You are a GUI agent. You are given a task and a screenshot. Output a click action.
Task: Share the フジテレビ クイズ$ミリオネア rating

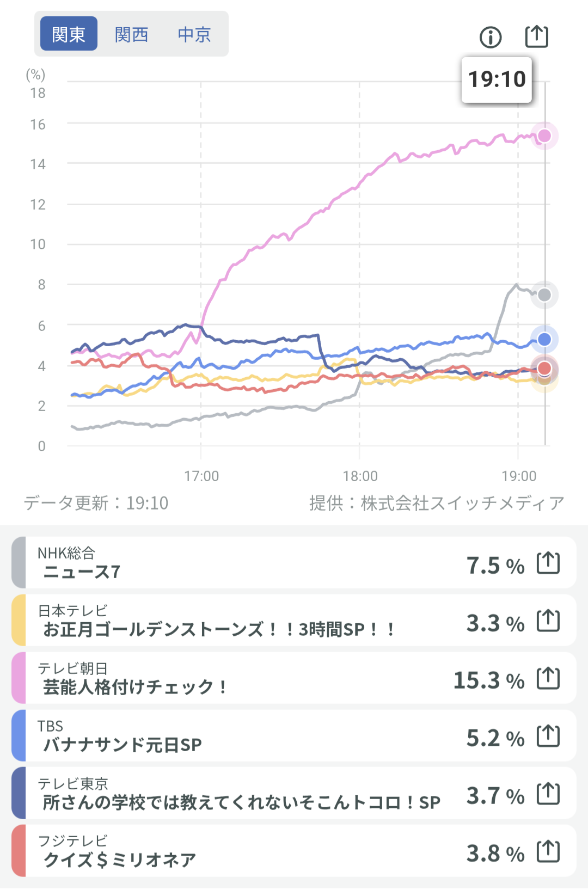[548, 851]
